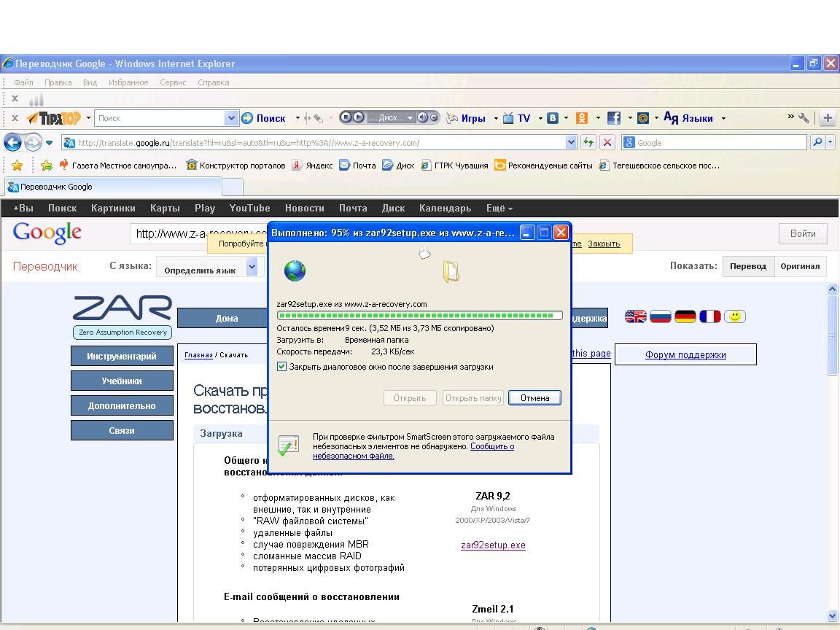The width and height of the screenshot is (840, 630).
Task: Click into the address bar URL field
Action: click(x=319, y=142)
